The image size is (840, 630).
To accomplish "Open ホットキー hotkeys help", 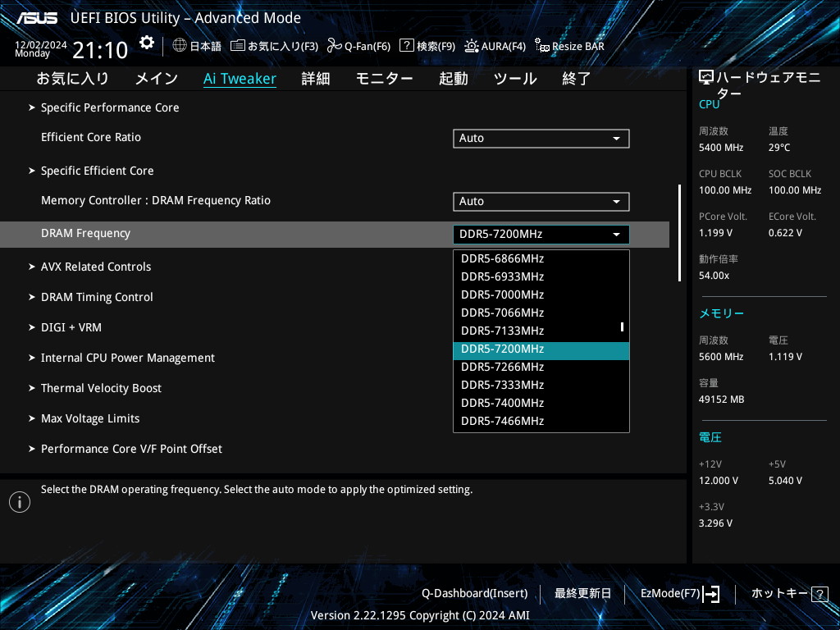I will 779,594.
